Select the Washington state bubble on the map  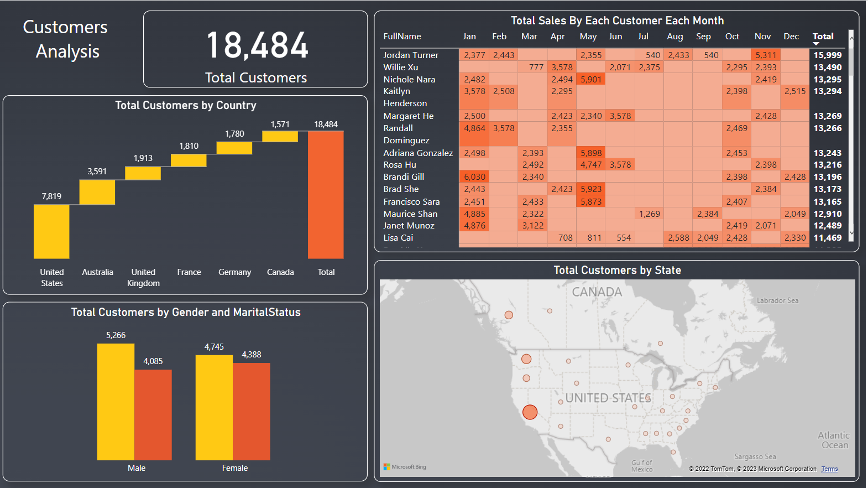click(526, 359)
